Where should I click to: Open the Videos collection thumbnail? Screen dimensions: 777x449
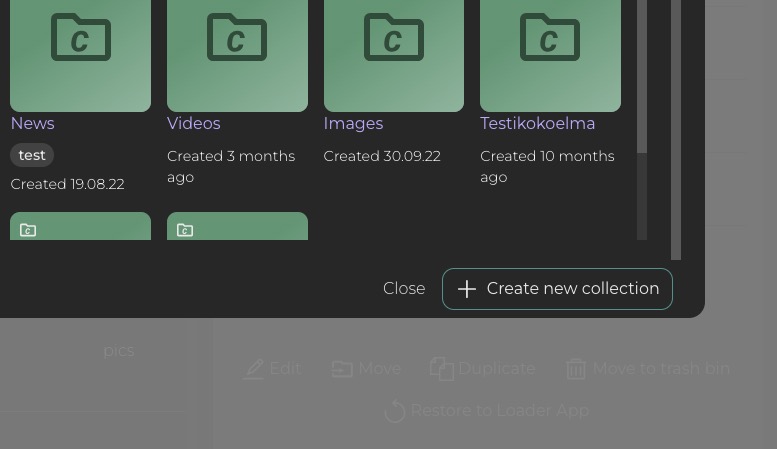pyautogui.click(x=237, y=56)
